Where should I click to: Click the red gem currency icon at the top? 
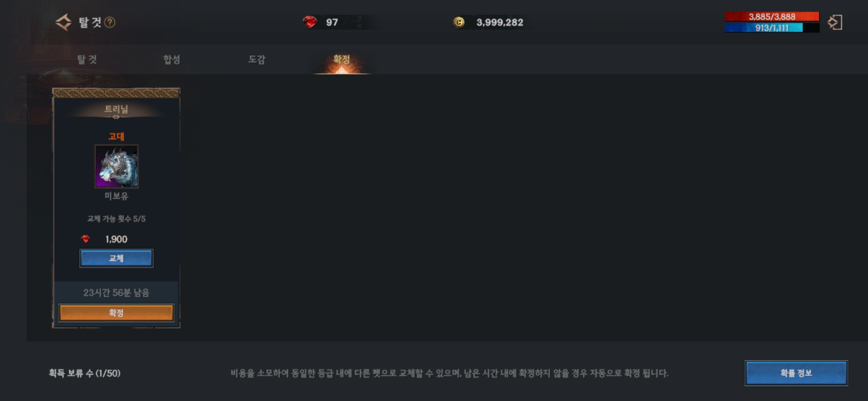tap(310, 22)
